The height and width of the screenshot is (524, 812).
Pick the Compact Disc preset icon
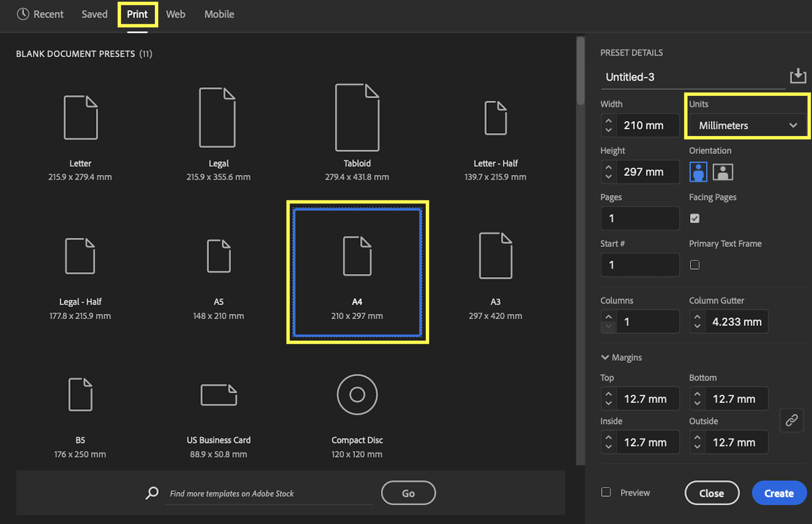357,395
